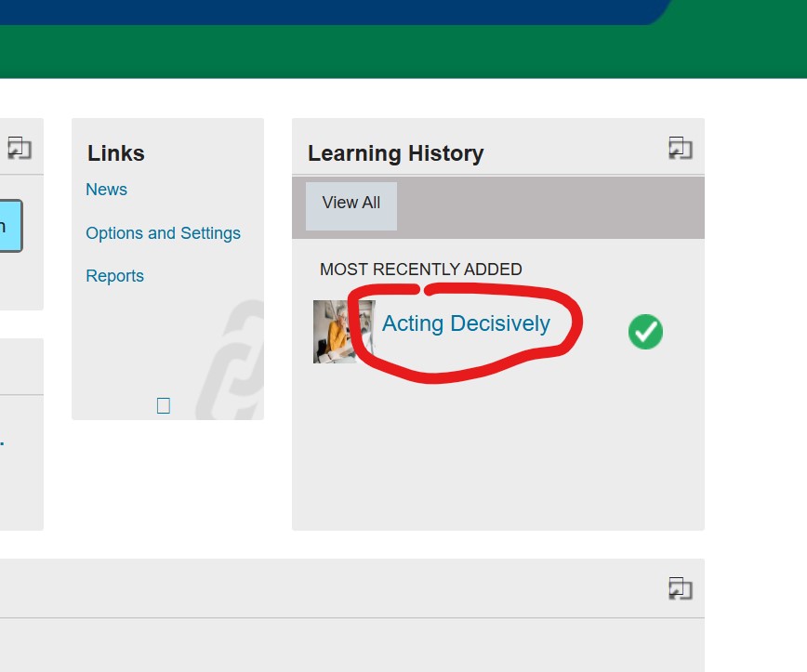Click the blue highlighted button on the left edge
This screenshot has width=807, height=672.
click(7, 225)
